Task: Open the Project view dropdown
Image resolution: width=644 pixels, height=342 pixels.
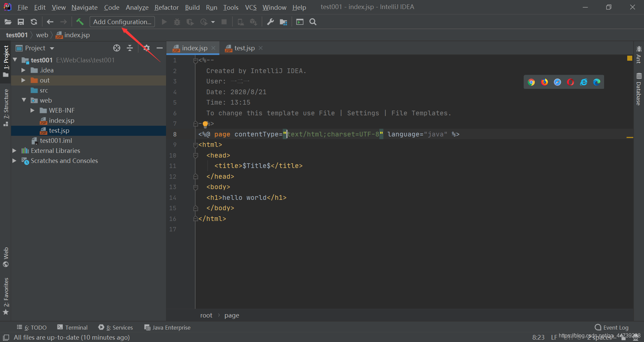Action: pyautogui.click(x=52, y=48)
